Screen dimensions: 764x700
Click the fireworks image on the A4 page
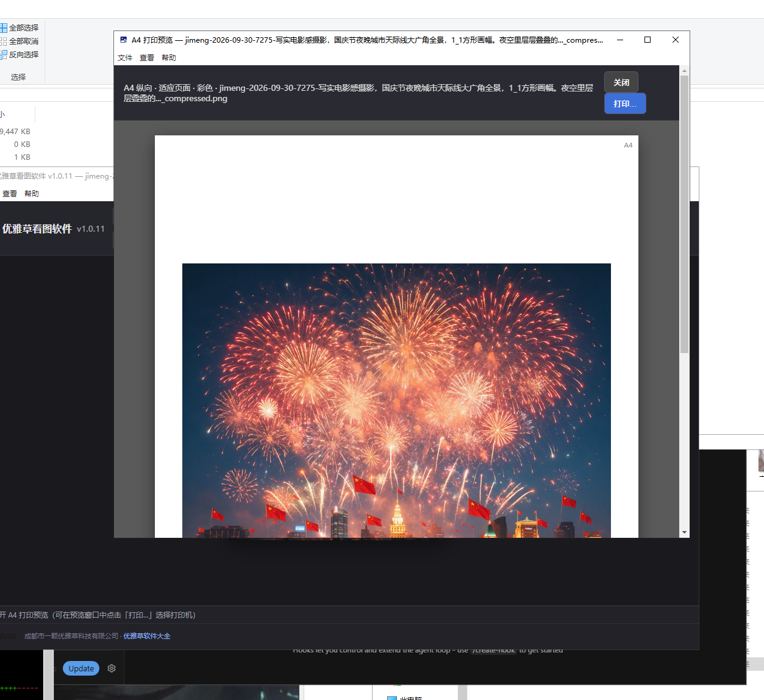click(x=396, y=400)
